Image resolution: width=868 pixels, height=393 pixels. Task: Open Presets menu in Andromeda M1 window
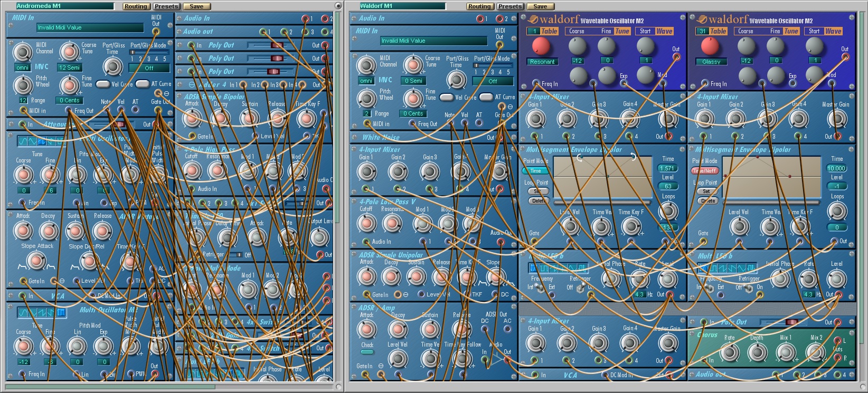click(x=166, y=6)
